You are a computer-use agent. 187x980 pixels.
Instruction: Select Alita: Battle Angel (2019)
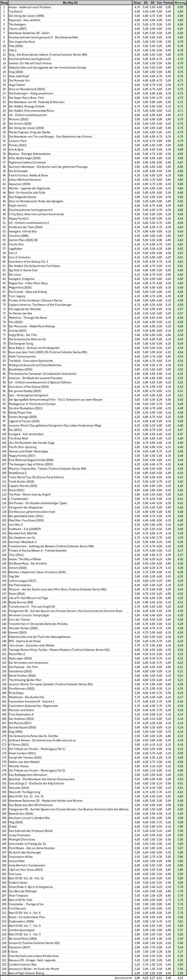click(25, 158)
